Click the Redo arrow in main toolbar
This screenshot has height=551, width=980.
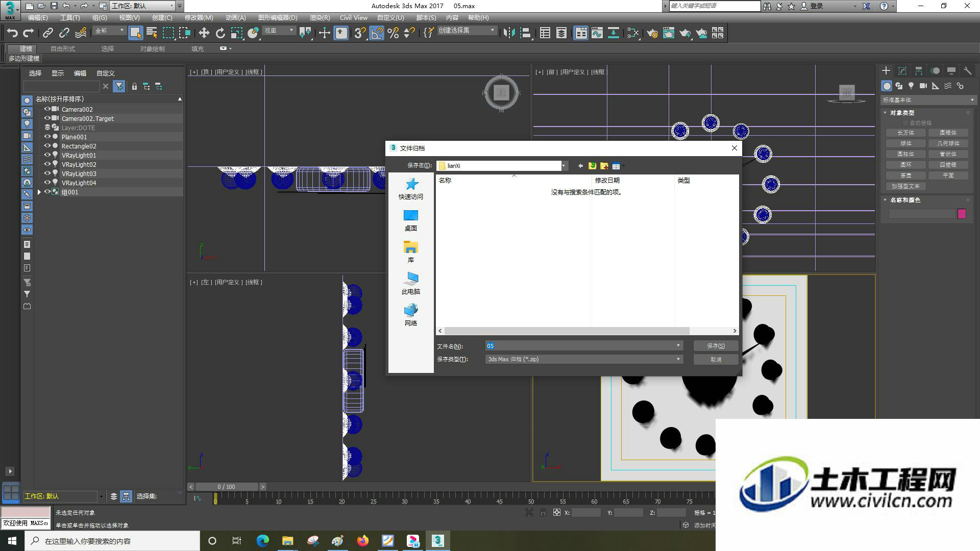click(x=29, y=33)
